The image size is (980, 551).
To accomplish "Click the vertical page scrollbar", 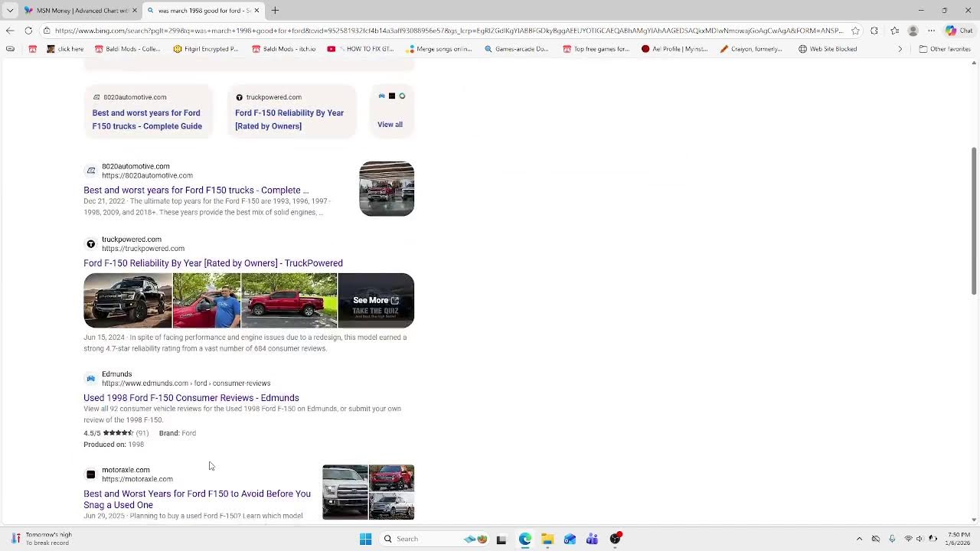I will pyautogui.click(x=974, y=221).
